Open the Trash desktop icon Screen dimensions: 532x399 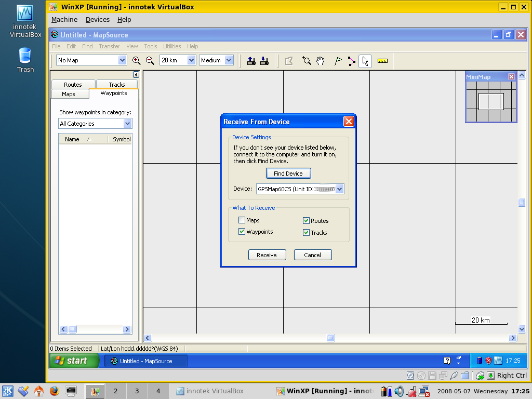click(x=25, y=60)
